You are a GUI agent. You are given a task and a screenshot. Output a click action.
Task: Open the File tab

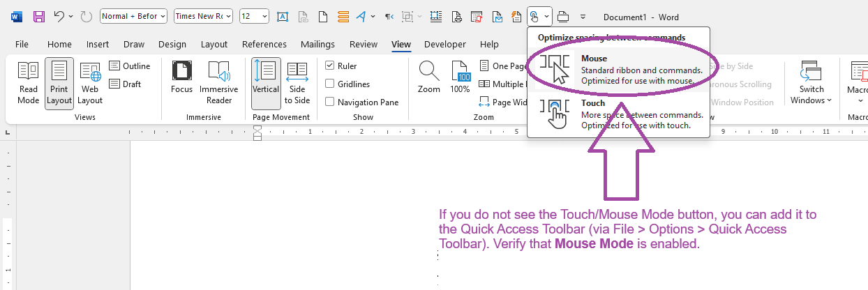pyautogui.click(x=22, y=44)
